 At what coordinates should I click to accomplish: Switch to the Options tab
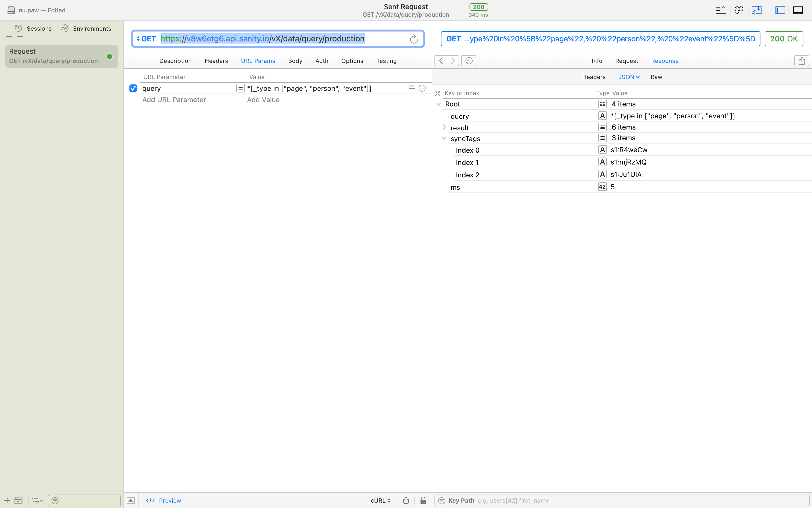coord(352,61)
